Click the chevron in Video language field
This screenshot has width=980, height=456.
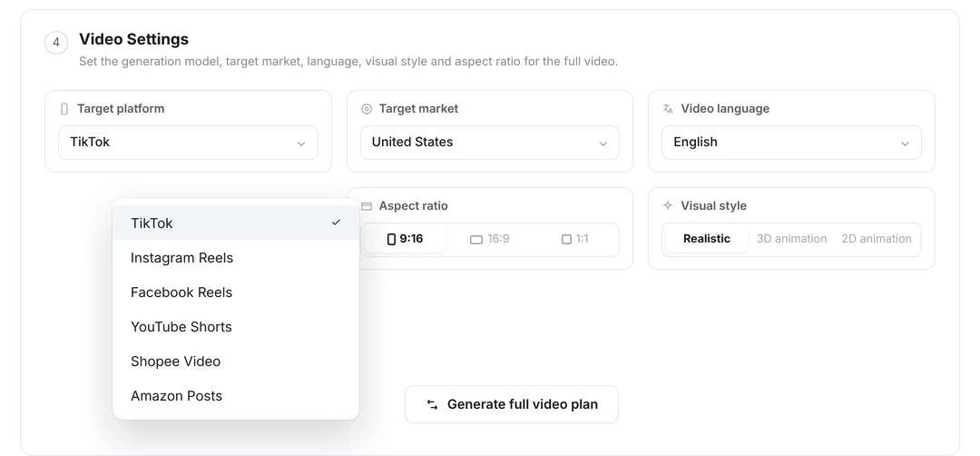905,144
